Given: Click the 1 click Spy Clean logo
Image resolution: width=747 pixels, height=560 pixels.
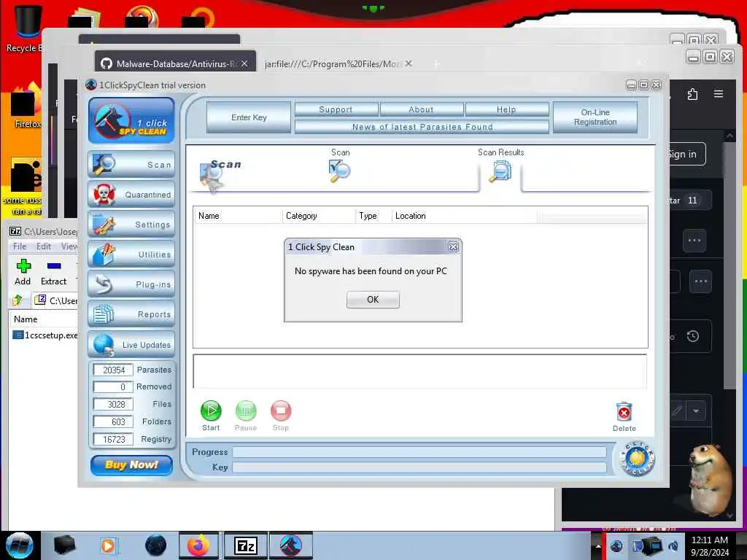Looking at the screenshot, I should click(131, 120).
